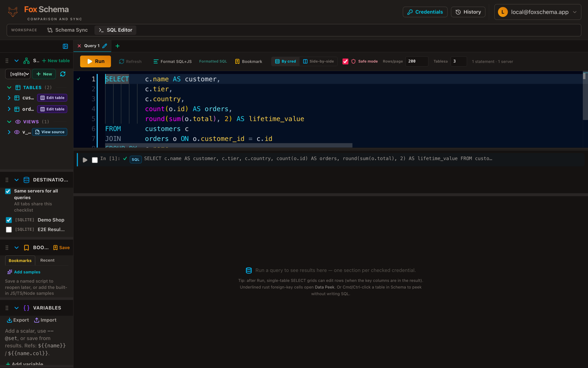
Task: Click the Views eye icon
Action: [x=18, y=122]
